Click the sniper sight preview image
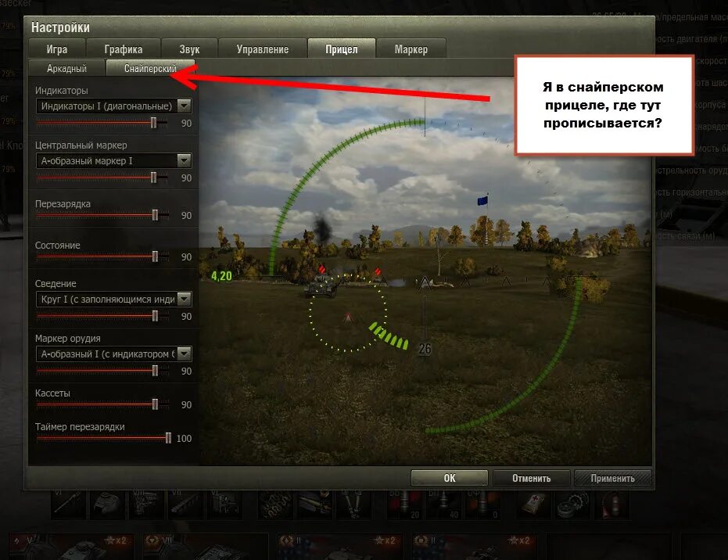Image resolution: width=728 pixels, height=560 pixels. tap(425, 271)
